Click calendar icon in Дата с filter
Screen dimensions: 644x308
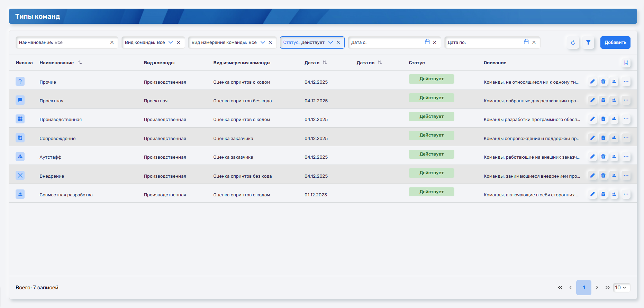pos(427,42)
